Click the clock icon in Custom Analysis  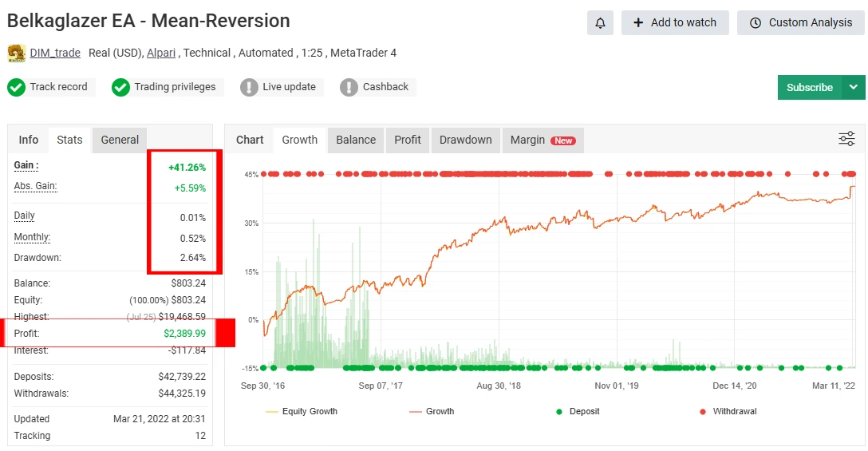point(756,23)
